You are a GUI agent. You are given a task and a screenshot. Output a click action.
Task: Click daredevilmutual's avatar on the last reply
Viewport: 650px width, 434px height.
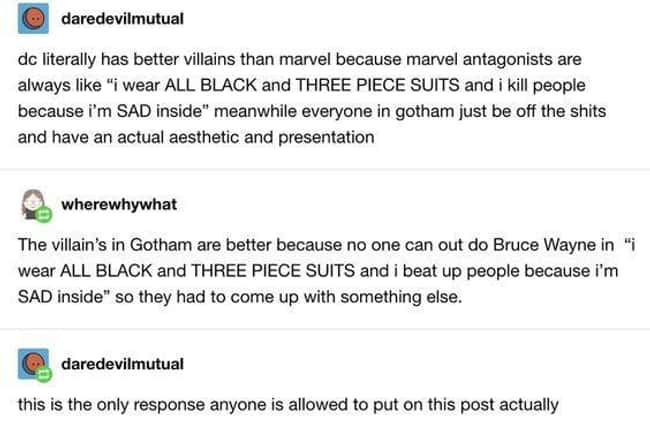tap(33, 364)
